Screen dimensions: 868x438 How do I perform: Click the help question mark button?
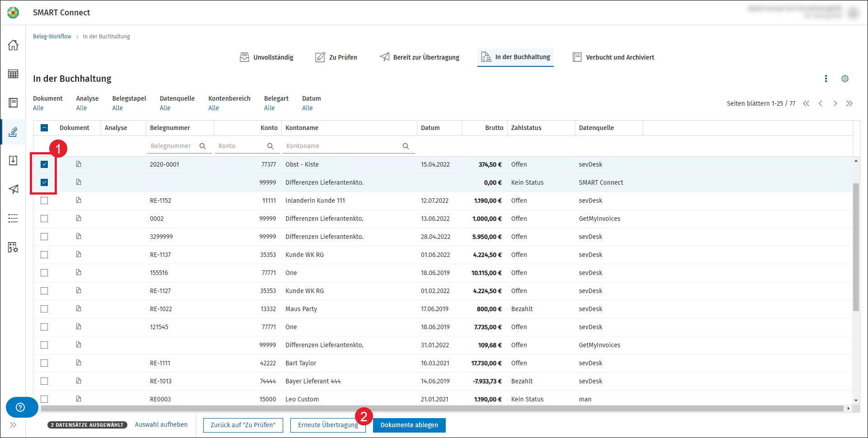[x=21, y=407]
